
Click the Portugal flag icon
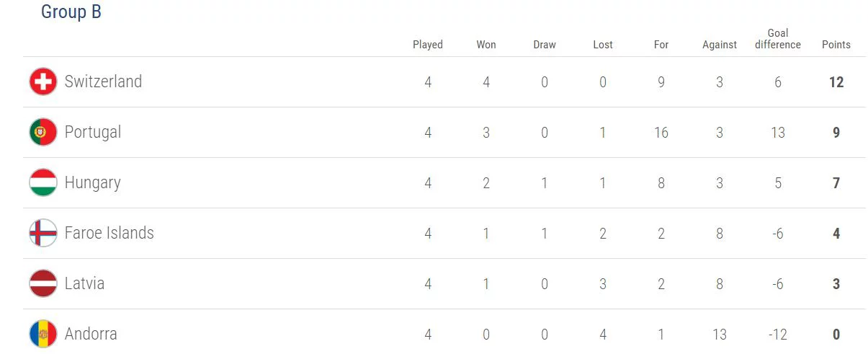pos(43,133)
